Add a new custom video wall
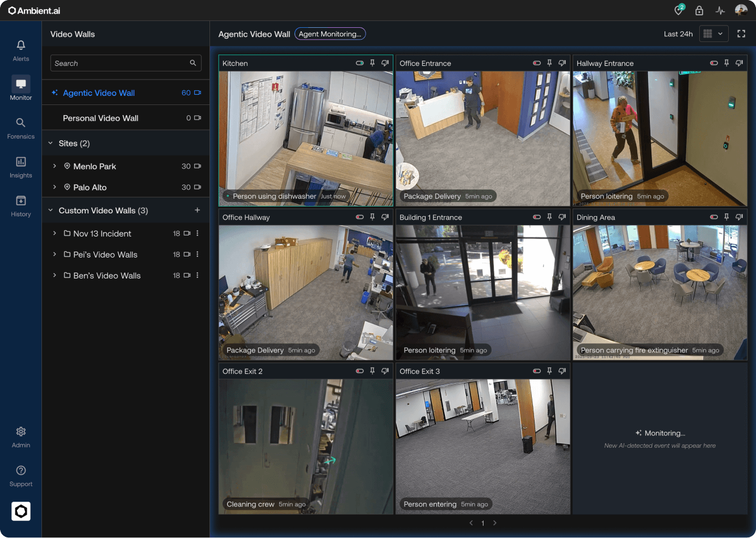Viewport: 756px width, 538px height. point(198,210)
